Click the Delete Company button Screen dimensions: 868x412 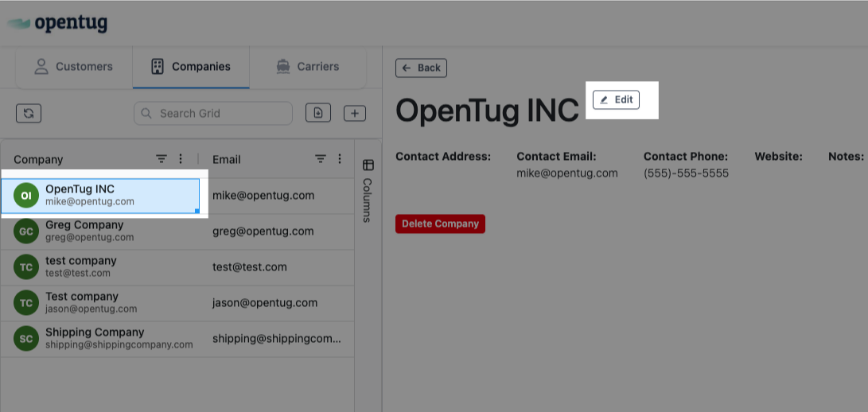pyautogui.click(x=440, y=223)
